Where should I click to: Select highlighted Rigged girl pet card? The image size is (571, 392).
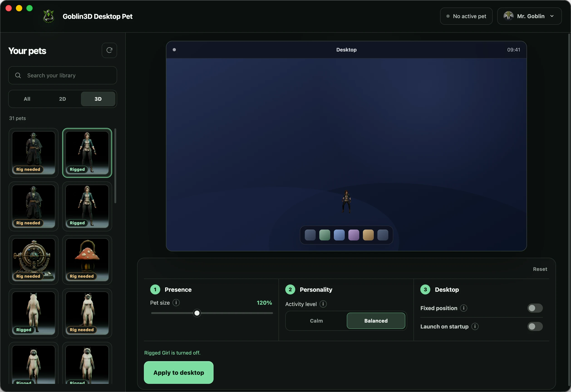pyautogui.click(x=87, y=153)
